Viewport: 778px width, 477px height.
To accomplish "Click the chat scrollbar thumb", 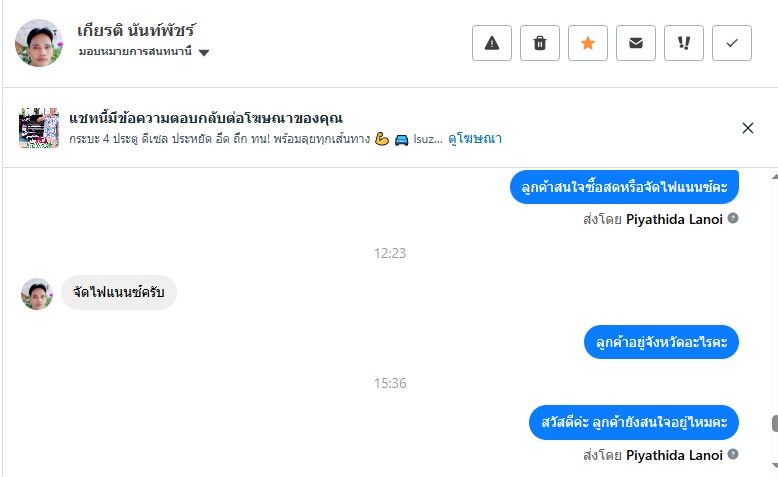I will tap(774, 423).
